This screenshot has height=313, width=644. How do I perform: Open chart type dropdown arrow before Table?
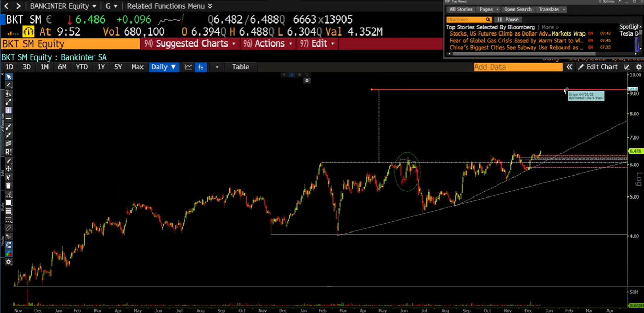[216, 67]
